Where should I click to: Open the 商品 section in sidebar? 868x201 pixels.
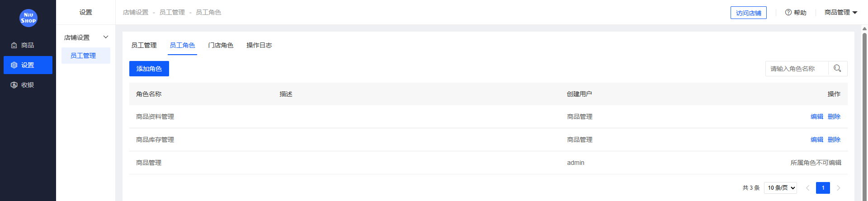tap(28, 45)
